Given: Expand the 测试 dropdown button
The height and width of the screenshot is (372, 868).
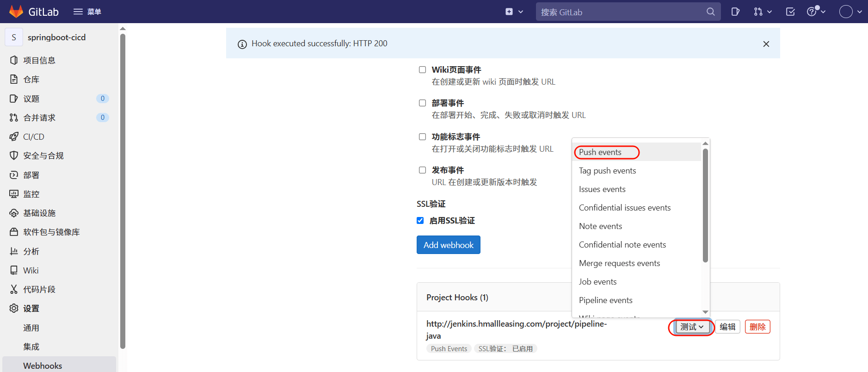Looking at the screenshot, I should (692, 327).
